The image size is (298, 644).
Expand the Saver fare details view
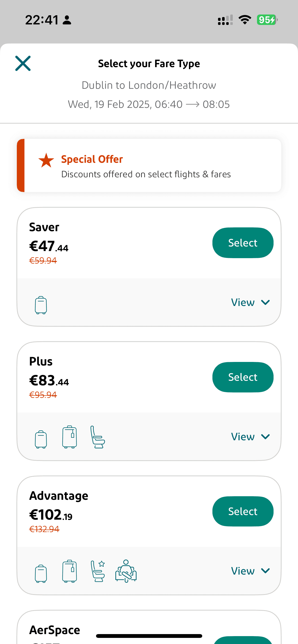click(250, 302)
